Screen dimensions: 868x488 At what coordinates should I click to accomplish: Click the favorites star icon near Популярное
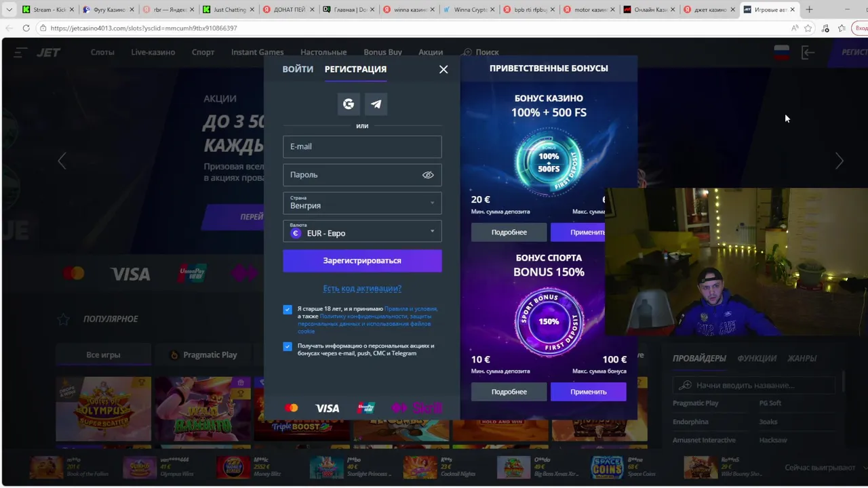tap(63, 319)
